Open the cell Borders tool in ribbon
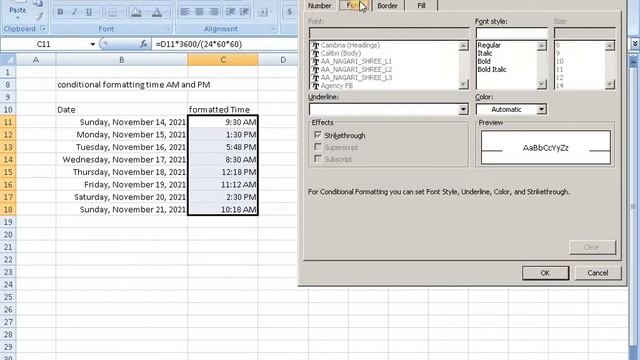Image resolution: width=640 pixels, height=360 pixels. (x=114, y=12)
